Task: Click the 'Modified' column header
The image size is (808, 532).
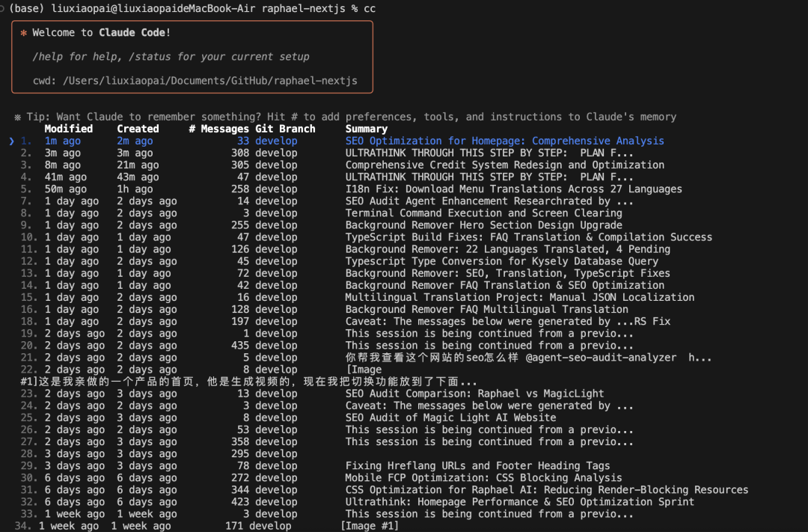Action: 69,129
